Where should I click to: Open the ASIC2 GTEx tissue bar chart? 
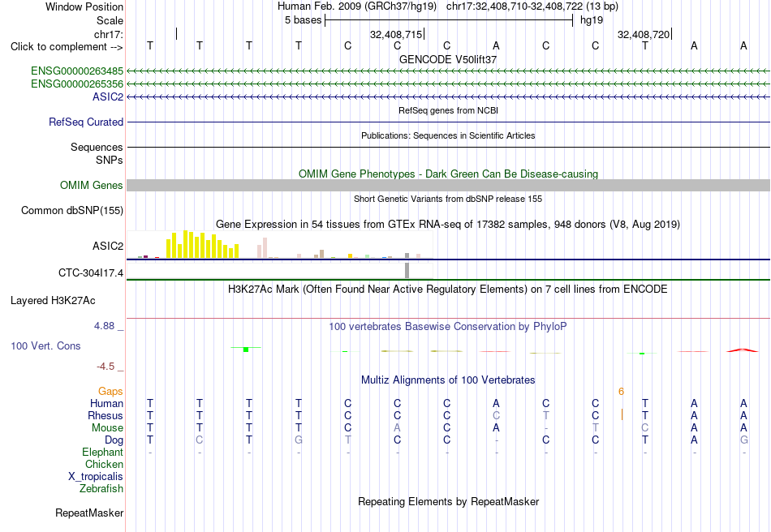point(280,244)
